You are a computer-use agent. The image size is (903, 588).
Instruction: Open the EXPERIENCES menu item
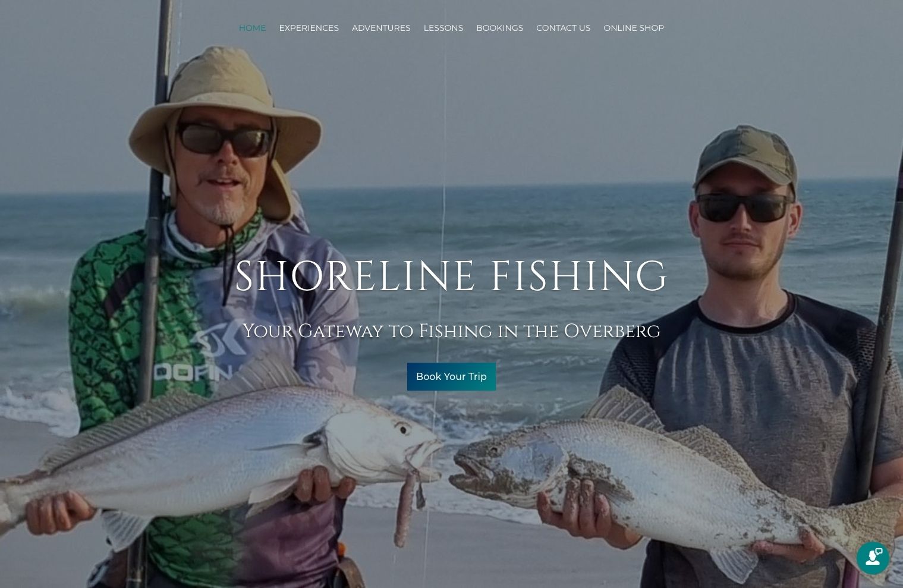tap(309, 28)
